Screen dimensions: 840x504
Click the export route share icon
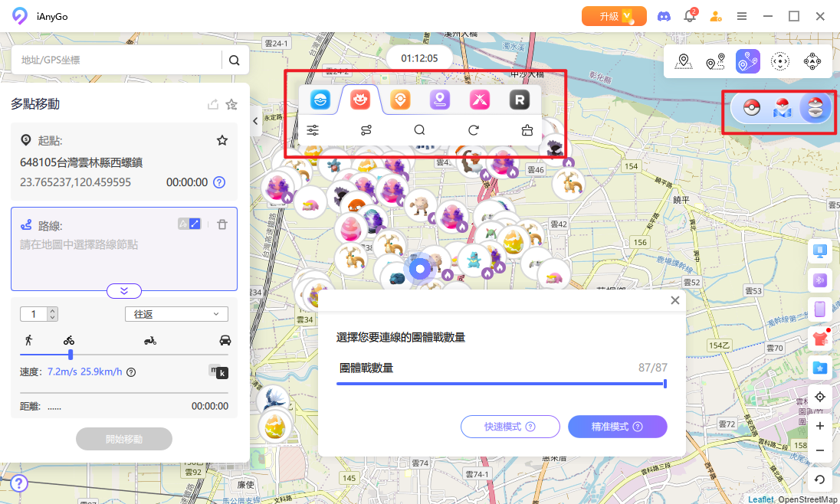coord(212,104)
